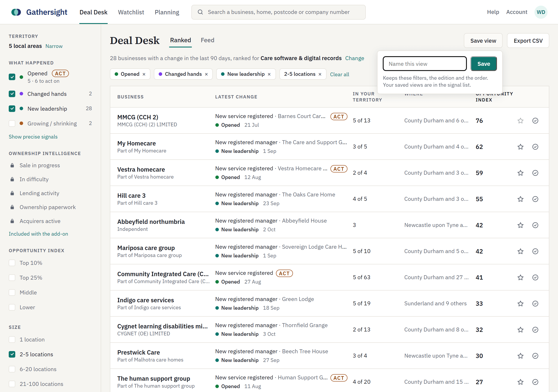Click check icon for Indigo care services

535,304
